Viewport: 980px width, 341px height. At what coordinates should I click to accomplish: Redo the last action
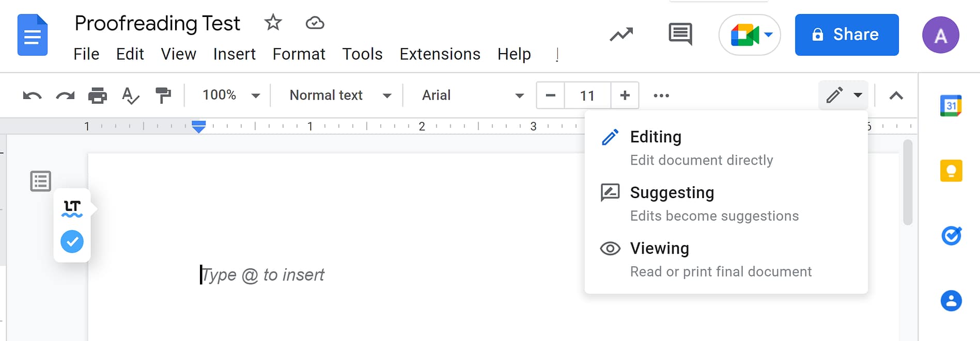click(65, 95)
